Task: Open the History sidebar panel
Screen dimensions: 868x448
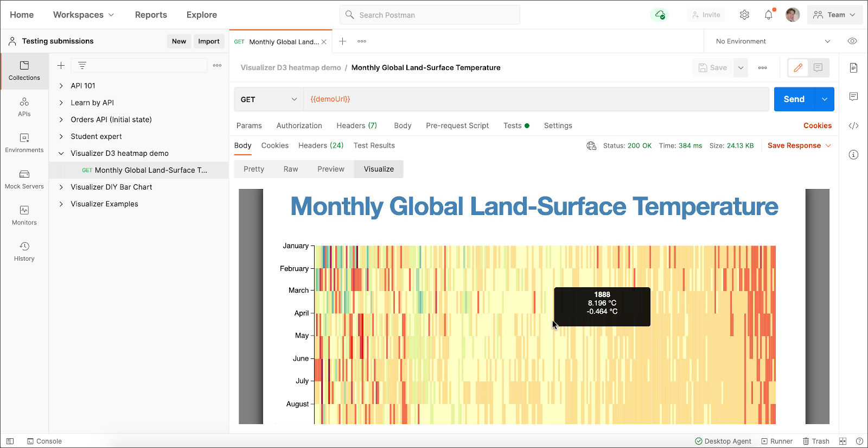Action: [x=24, y=251]
